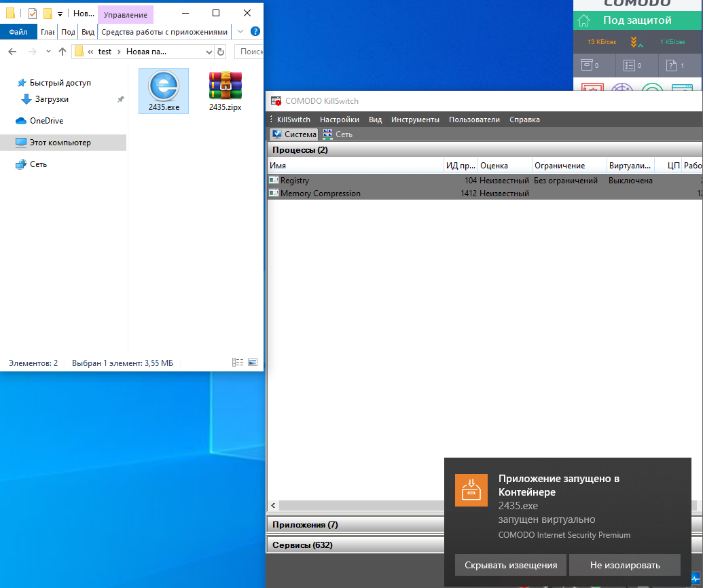The width and height of the screenshot is (703, 588).
Task: Select Сеть in Explorer navigation pane
Action: click(38, 164)
